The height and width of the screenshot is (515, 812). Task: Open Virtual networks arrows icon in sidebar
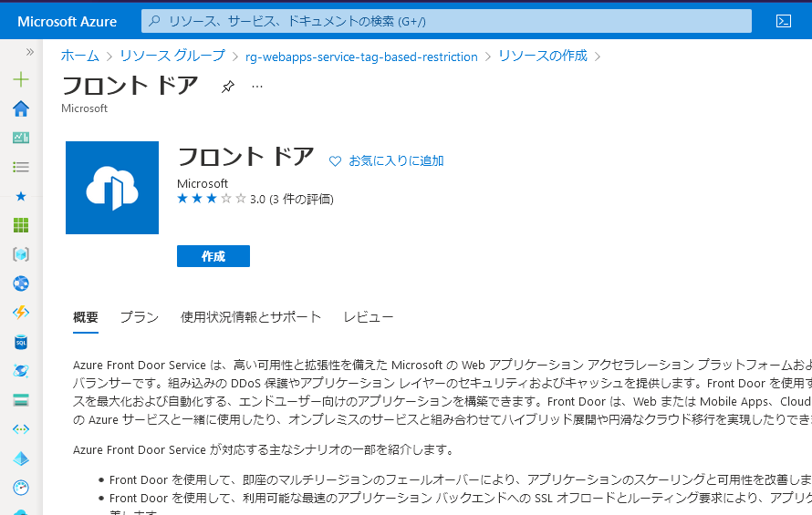coord(21,429)
